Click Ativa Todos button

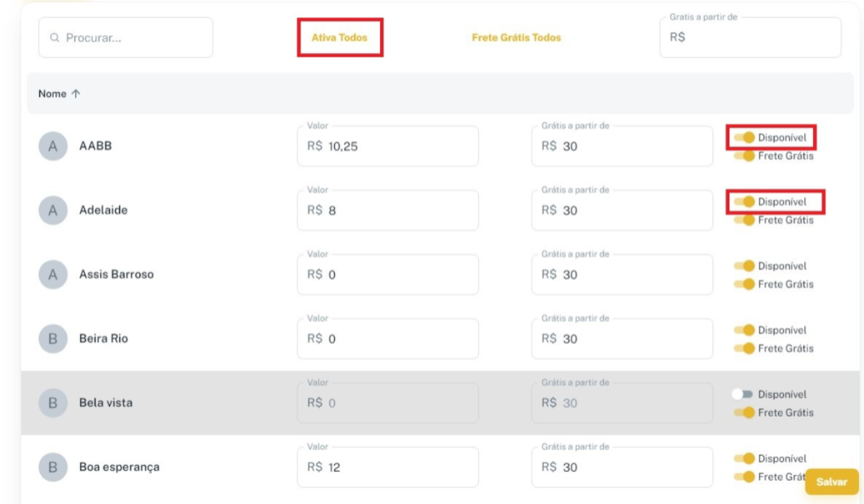339,38
